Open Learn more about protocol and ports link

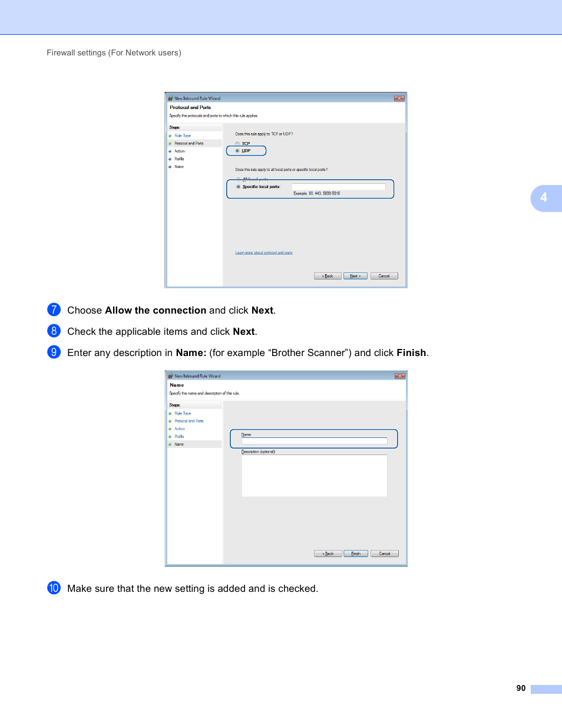click(x=264, y=253)
